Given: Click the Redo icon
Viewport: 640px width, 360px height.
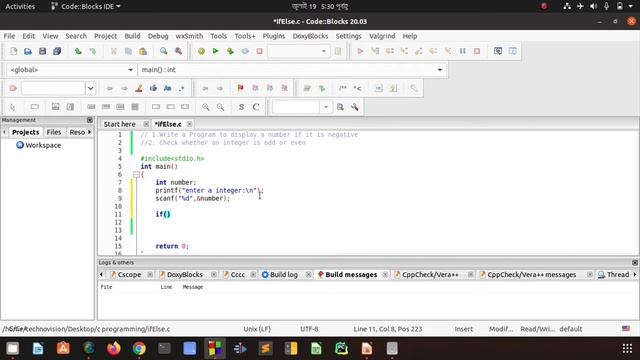Looking at the screenshot, I should pyautogui.click(x=93, y=51).
